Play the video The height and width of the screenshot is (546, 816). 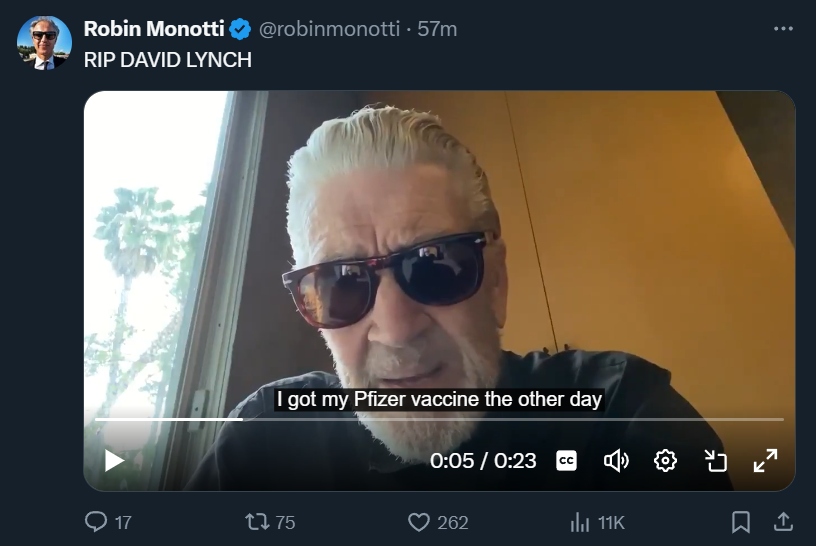point(114,461)
